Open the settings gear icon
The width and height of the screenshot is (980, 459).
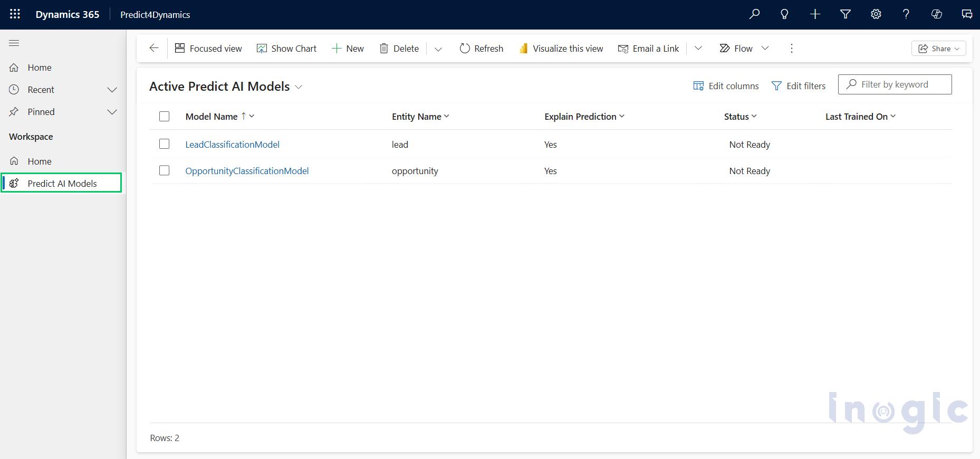tap(876, 14)
